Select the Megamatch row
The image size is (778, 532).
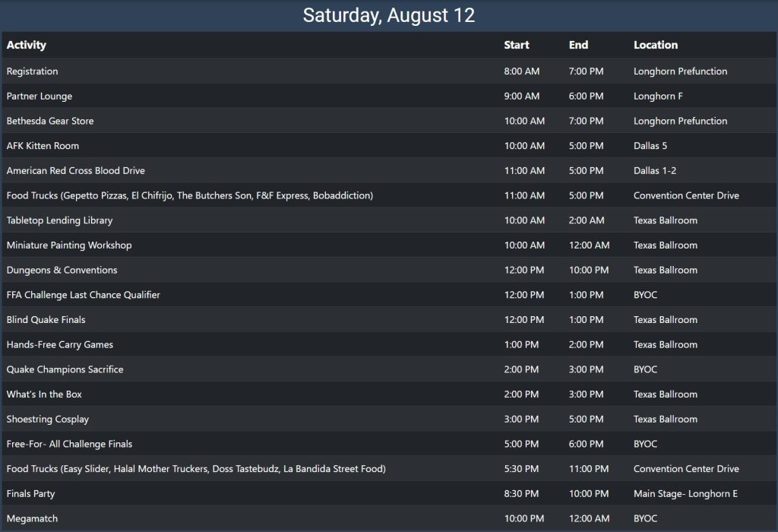point(389,518)
